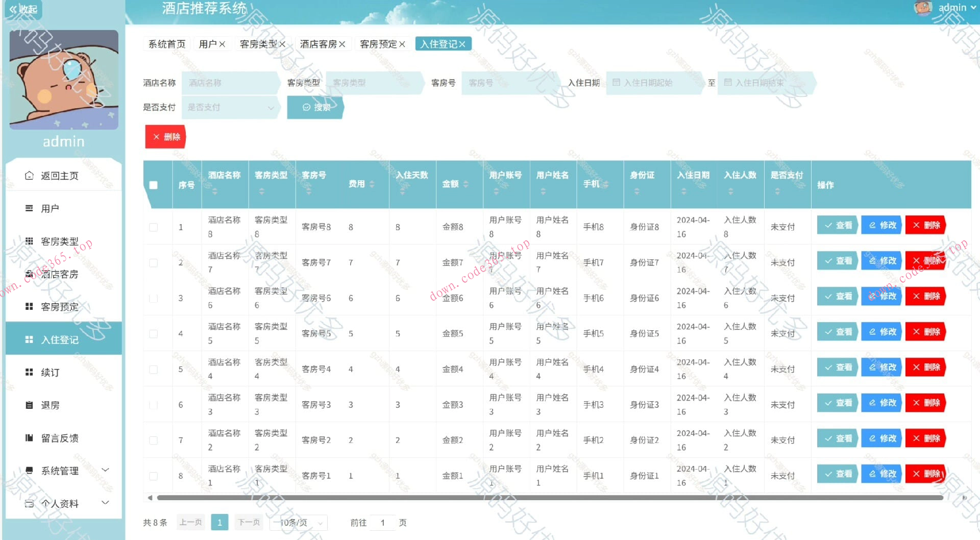980x540 pixels.
Task: Open 留言反馈 feedback sidebar icon
Action: click(29, 437)
